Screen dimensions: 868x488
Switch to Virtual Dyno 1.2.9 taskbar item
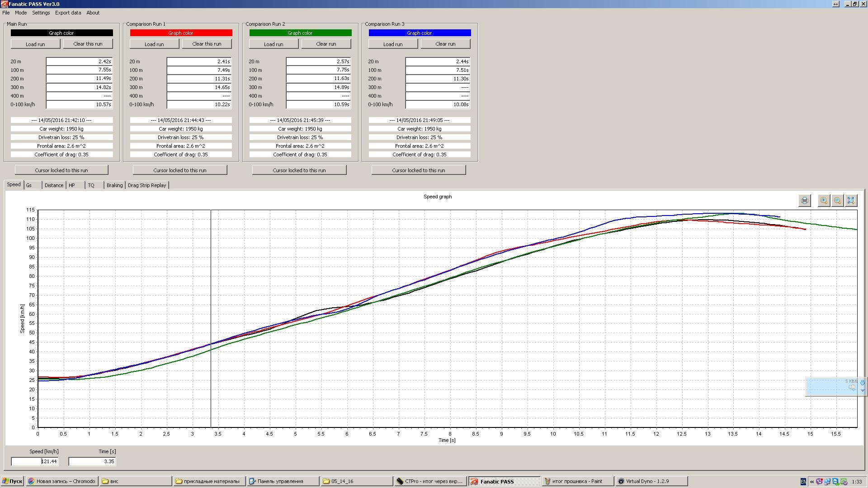pyautogui.click(x=652, y=481)
